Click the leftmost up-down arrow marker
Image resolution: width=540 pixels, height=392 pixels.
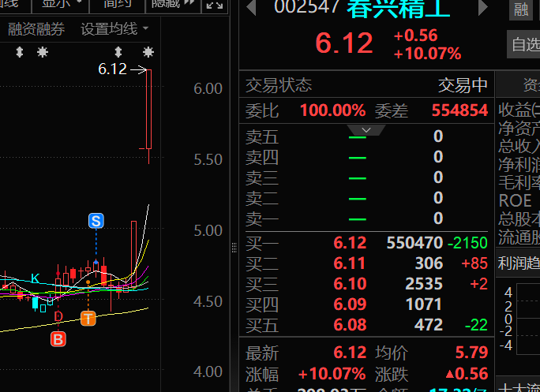(x=20, y=52)
